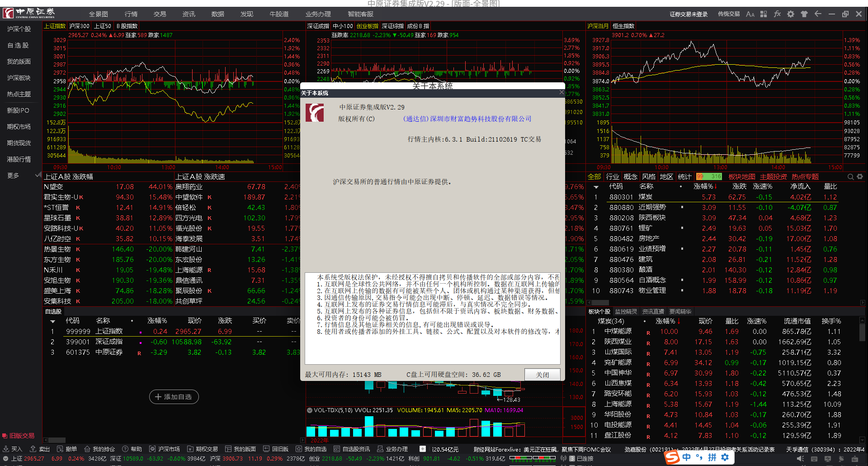Switch to the 概念 tab in sector panel

[630, 177]
